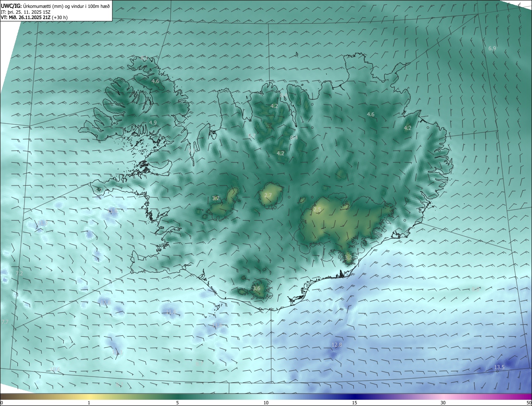Click the 12.8 value over the sea
The height and width of the screenshot is (406, 532).
337,345
